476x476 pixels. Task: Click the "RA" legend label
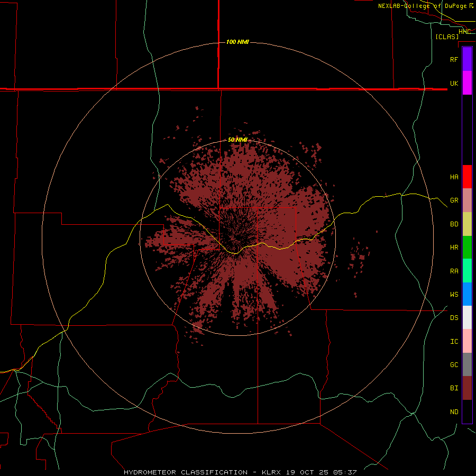click(454, 271)
